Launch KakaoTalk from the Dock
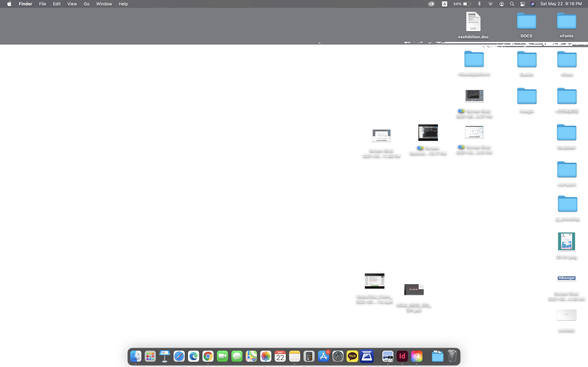The height and width of the screenshot is (367, 588). tap(352, 356)
